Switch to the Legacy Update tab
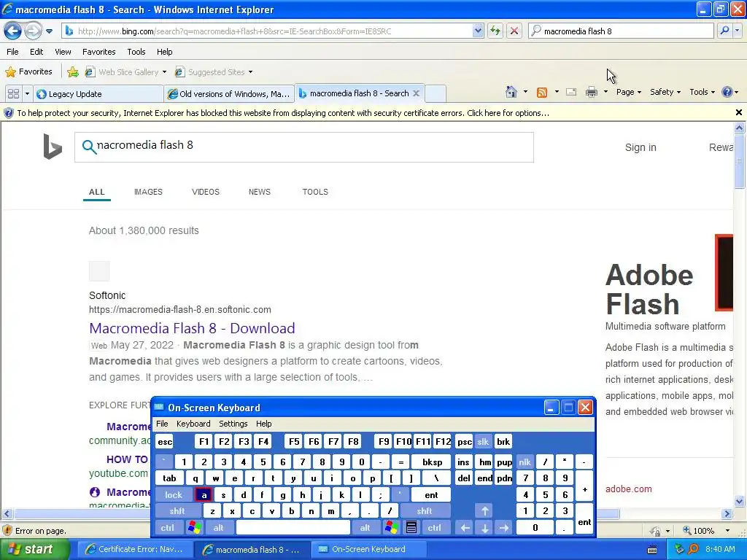This screenshot has width=747, height=560. pos(98,94)
